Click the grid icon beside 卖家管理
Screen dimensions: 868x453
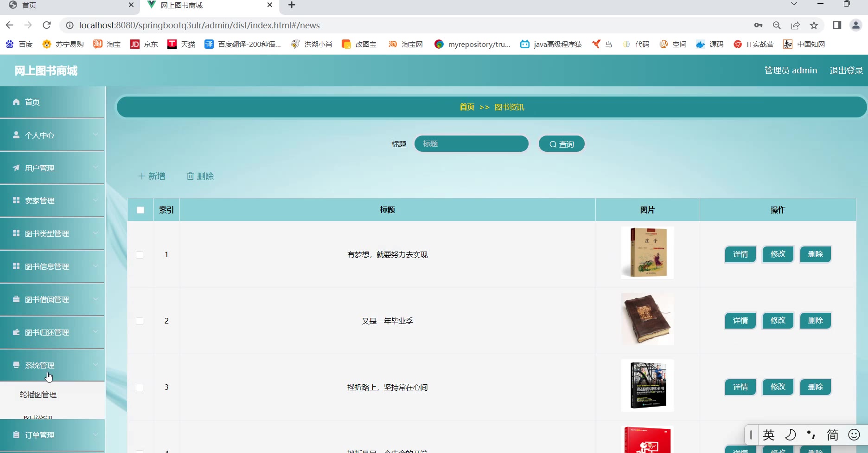(x=16, y=200)
